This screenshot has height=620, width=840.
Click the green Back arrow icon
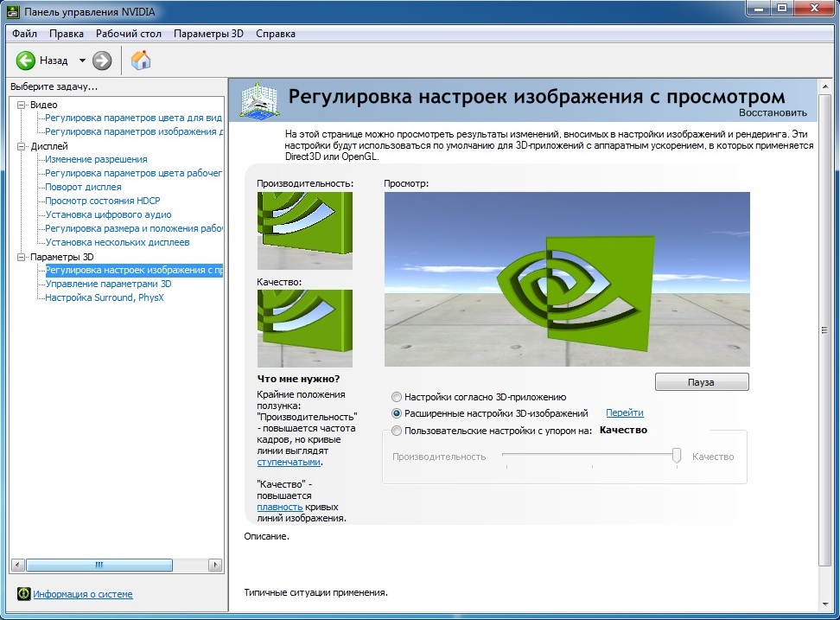pos(25,61)
